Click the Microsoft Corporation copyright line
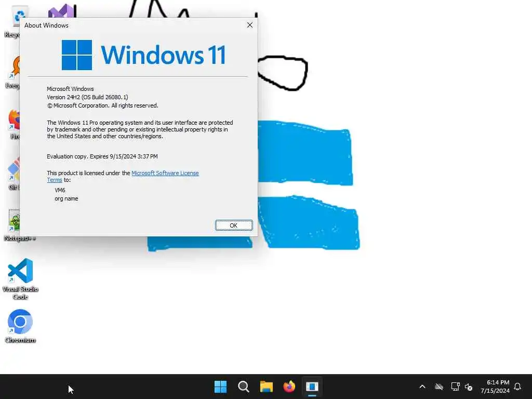532x399 pixels. pos(102,105)
